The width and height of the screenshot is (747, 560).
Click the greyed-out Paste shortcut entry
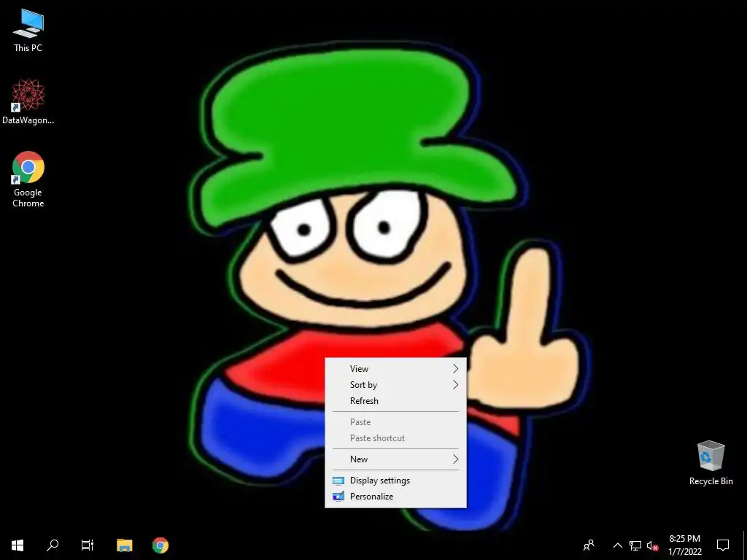tap(395, 438)
